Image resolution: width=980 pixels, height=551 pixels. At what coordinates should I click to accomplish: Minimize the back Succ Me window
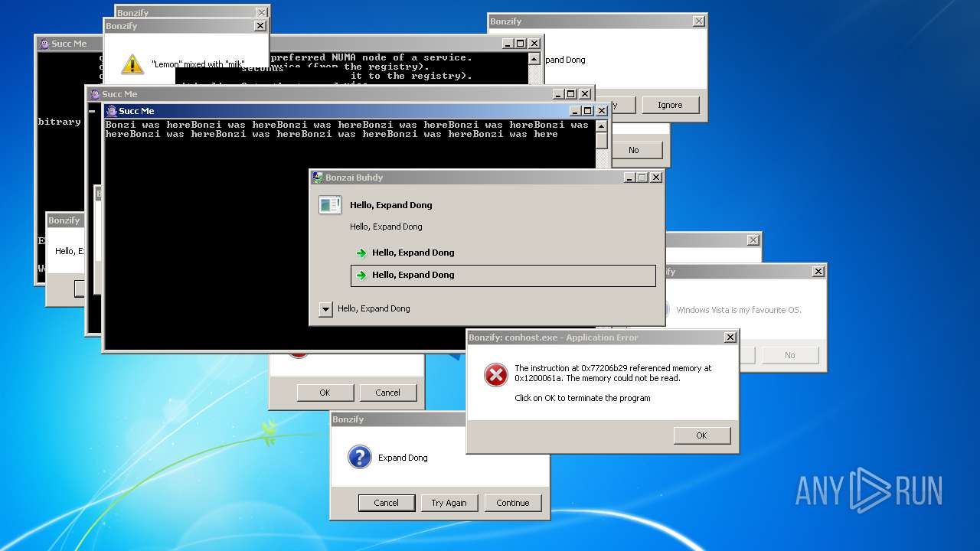coord(508,44)
